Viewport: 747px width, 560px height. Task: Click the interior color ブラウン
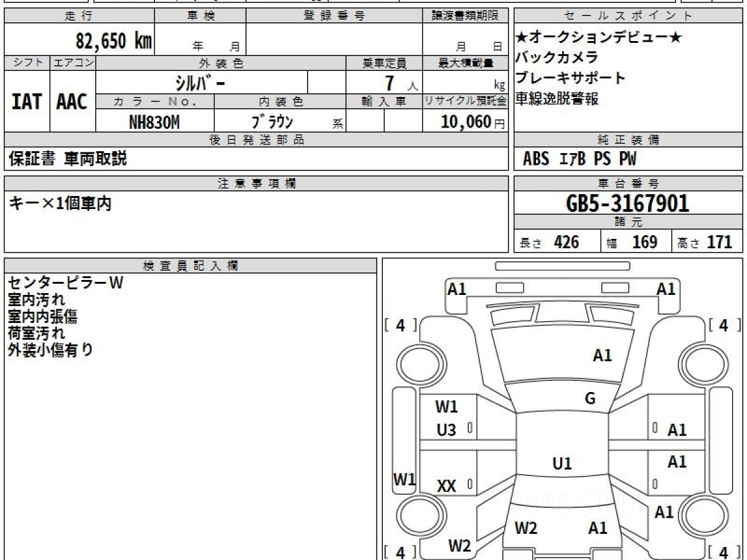point(272,121)
